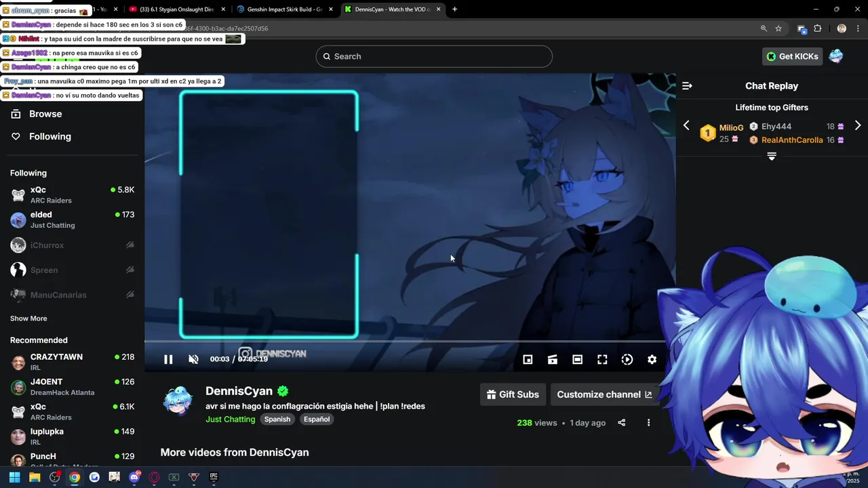
Task: Open xQc in Recommended list
Action: [72, 412]
